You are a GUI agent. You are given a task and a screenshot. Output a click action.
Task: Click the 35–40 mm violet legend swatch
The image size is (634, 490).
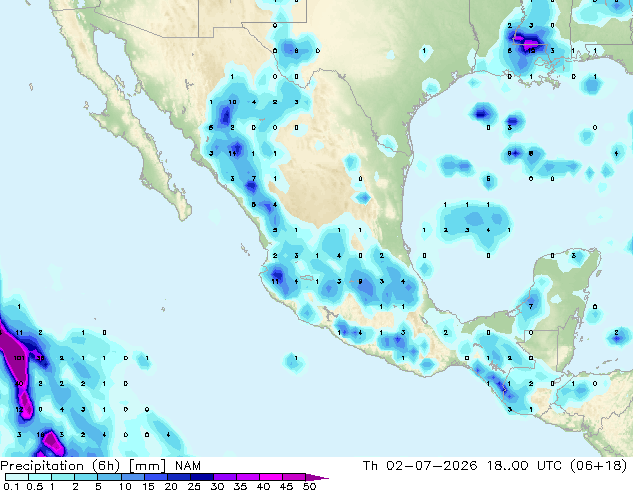click(247, 477)
